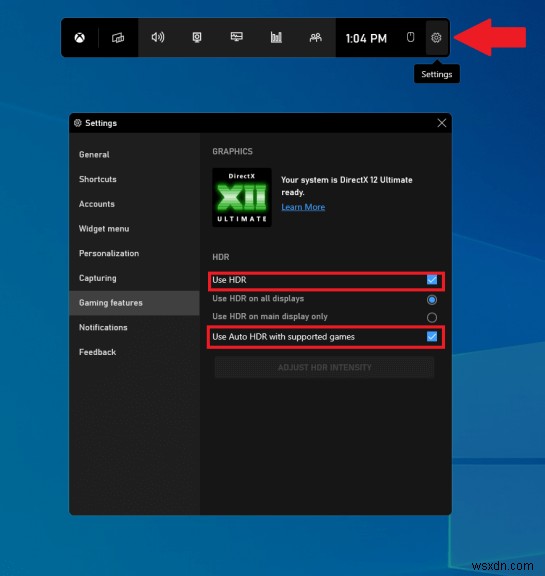Close the Settings window
The width and height of the screenshot is (545, 576).
point(442,123)
